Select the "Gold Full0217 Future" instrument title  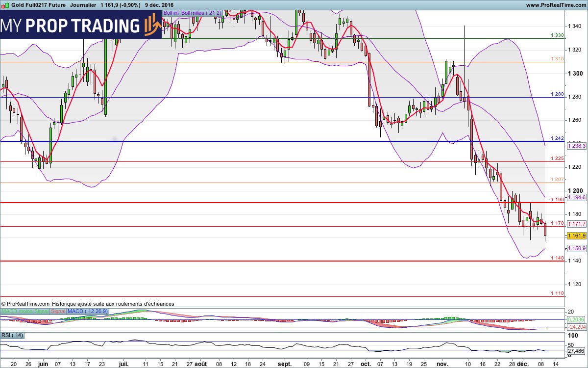point(39,5)
